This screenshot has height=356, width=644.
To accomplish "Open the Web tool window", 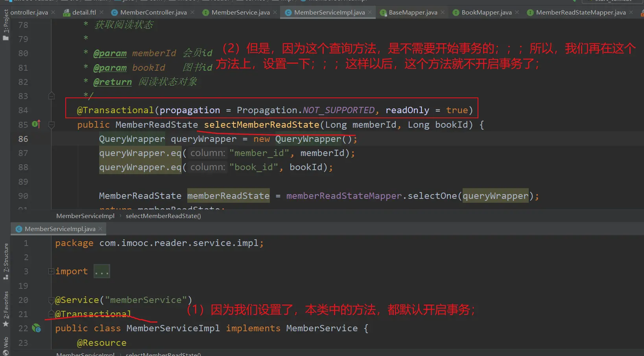I will [x=6, y=346].
